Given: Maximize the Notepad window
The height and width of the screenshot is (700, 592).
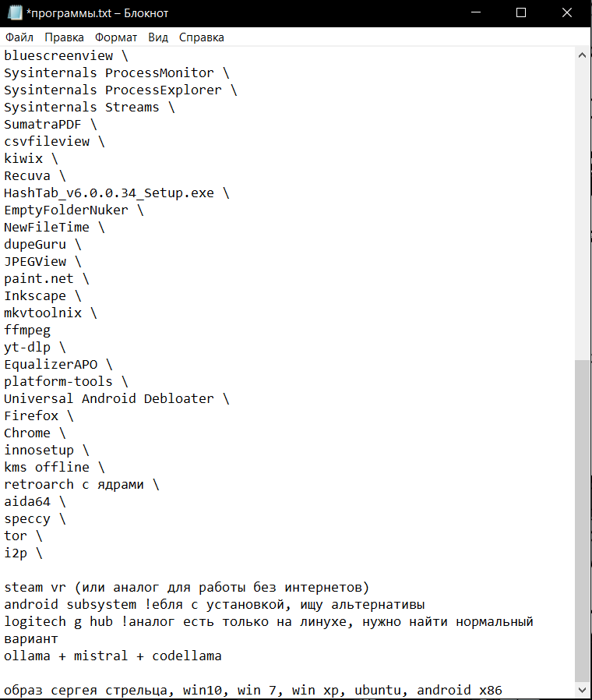Looking at the screenshot, I should [x=521, y=12].
